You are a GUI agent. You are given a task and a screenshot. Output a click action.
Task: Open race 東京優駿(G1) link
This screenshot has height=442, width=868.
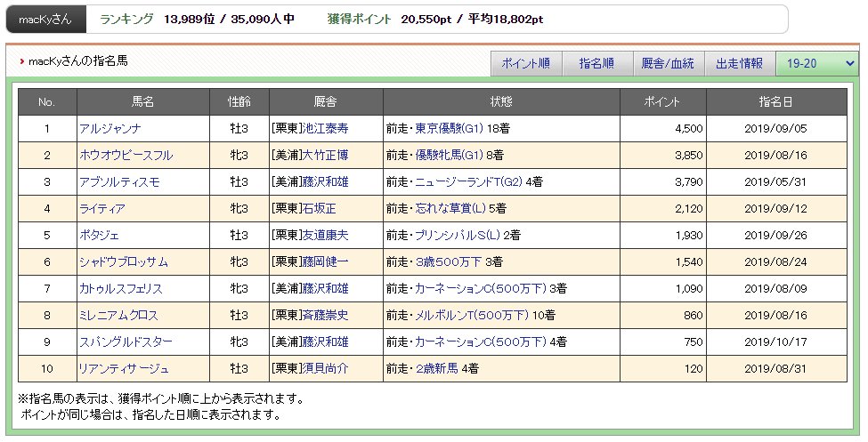pyautogui.click(x=450, y=129)
